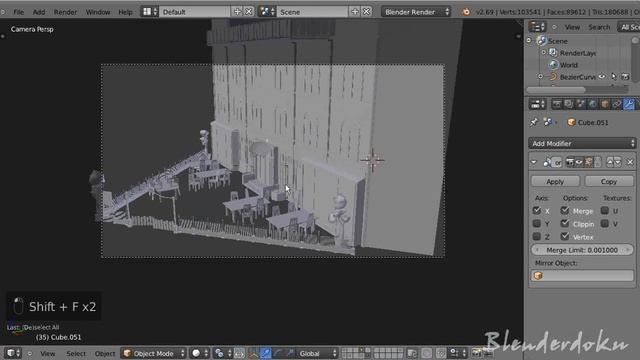Toggle the X axis checkbox
This screenshot has height=360, width=640.
pos(537,211)
